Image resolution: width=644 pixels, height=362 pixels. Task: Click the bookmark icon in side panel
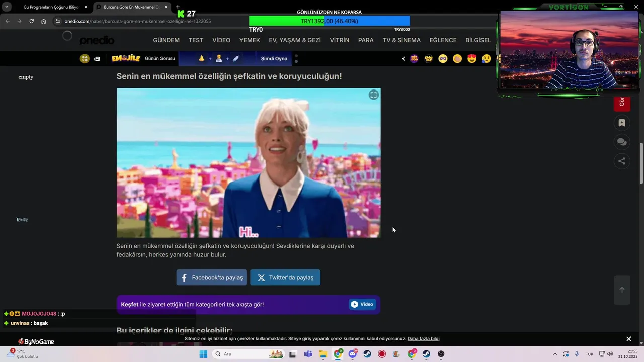point(622,123)
